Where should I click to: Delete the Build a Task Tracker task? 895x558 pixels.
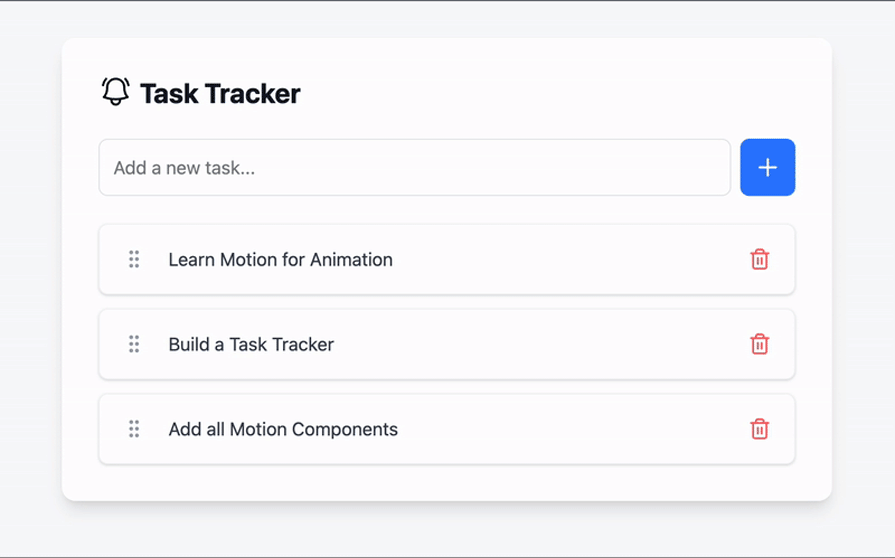(759, 344)
